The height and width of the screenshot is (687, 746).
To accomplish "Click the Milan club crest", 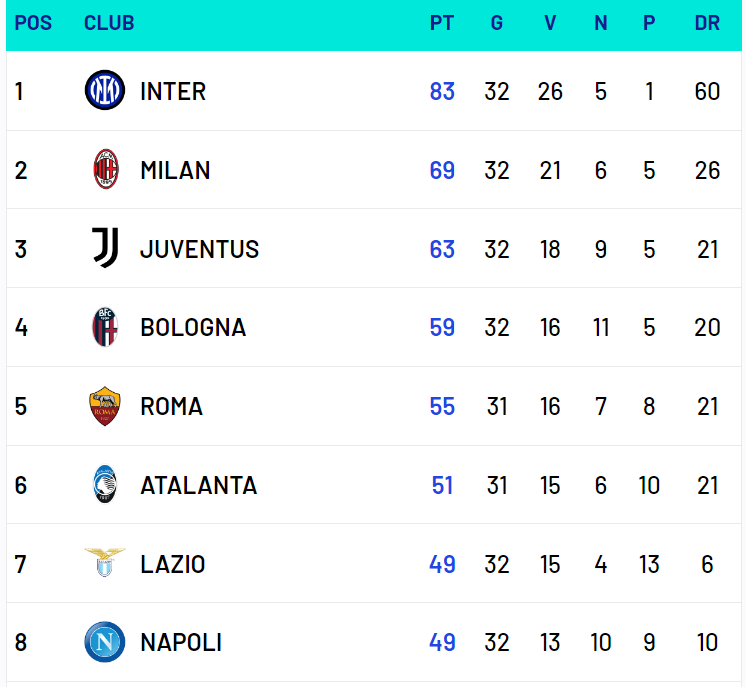I will coord(105,170).
